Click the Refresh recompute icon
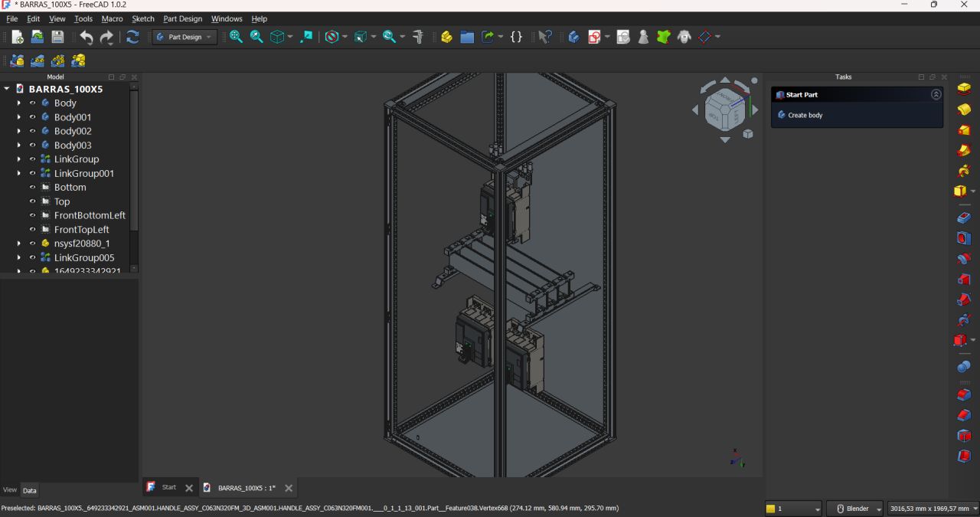980x517 pixels. pyautogui.click(x=132, y=37)
